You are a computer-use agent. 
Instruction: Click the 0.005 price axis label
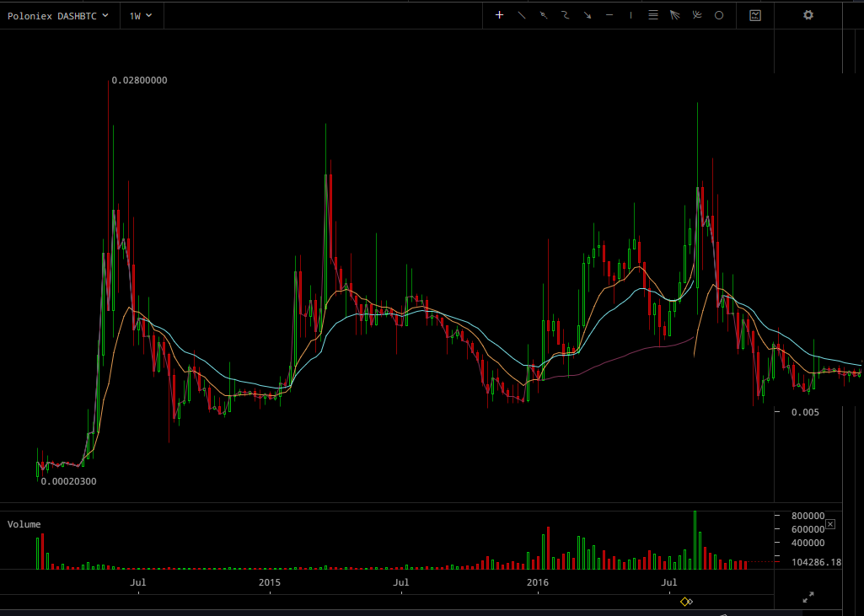pyautogui.click(x=805, y=412)
